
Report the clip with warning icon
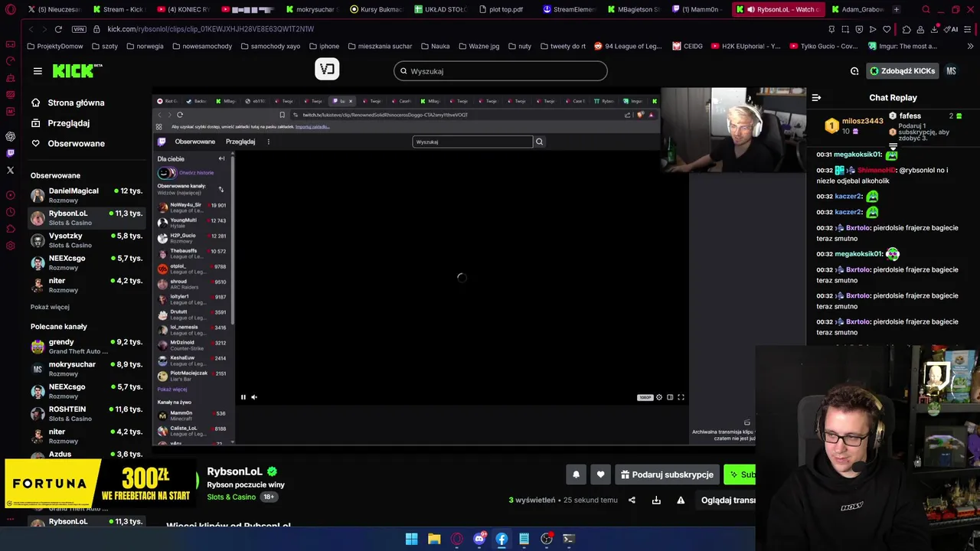[x=681, y=500]
